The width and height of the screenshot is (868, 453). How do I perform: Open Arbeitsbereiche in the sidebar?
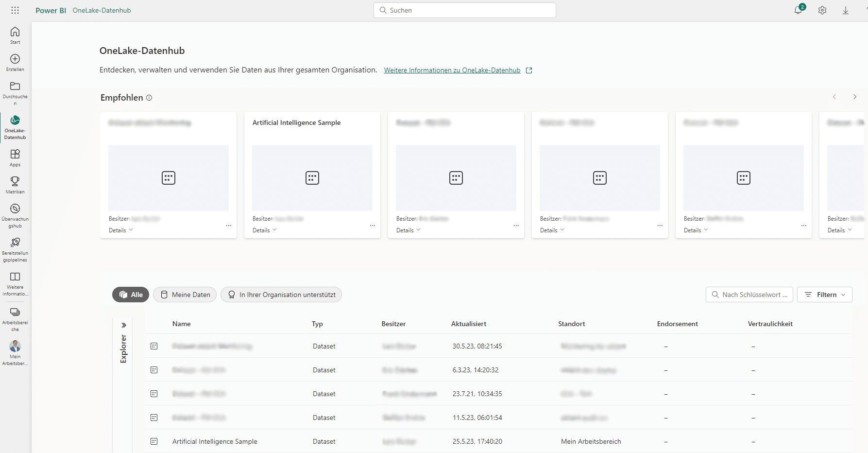[15, 319]
